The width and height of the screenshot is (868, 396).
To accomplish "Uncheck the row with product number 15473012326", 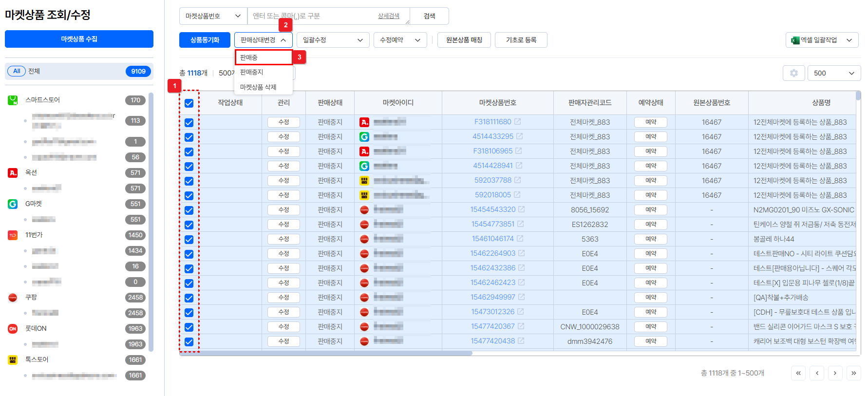I will [189, 313].
